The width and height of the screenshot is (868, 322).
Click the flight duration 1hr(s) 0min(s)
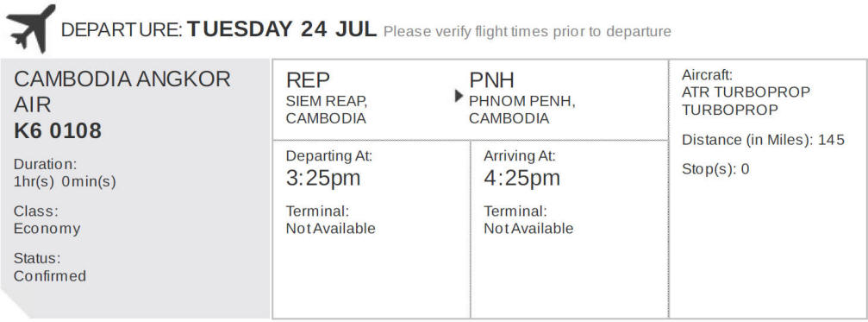[x=65, y=182]
